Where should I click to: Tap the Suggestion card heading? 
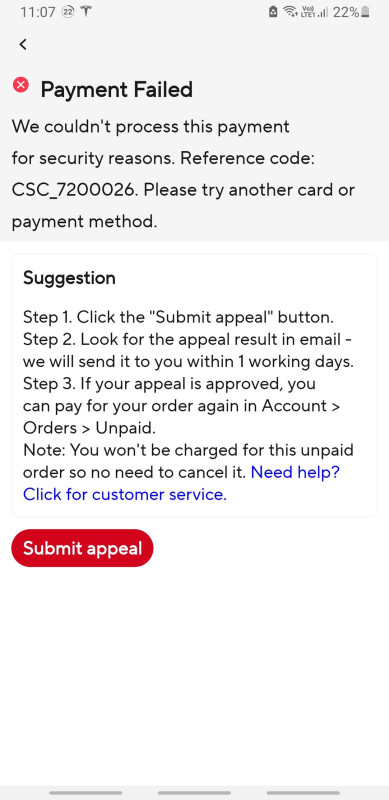[x=69, y=278]
